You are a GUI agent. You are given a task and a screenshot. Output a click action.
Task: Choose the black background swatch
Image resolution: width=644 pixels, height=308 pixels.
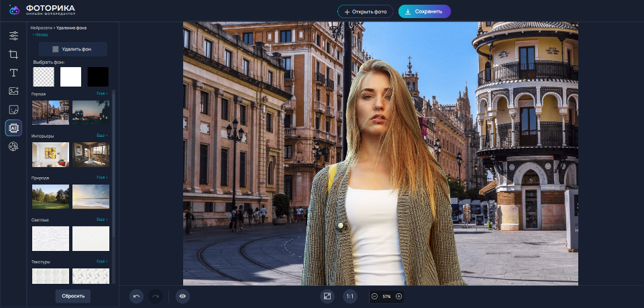[x=98, y=76]
